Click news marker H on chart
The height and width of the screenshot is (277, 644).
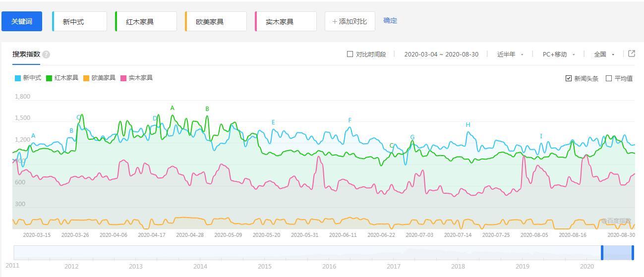click(x=468, y=125)
